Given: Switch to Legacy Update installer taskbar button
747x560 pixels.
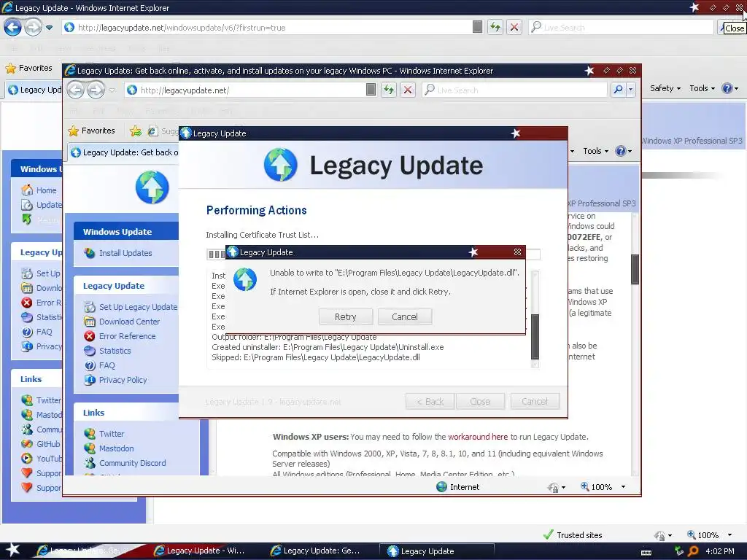Looking at the screenshot, I should click(x=437, y=551).
